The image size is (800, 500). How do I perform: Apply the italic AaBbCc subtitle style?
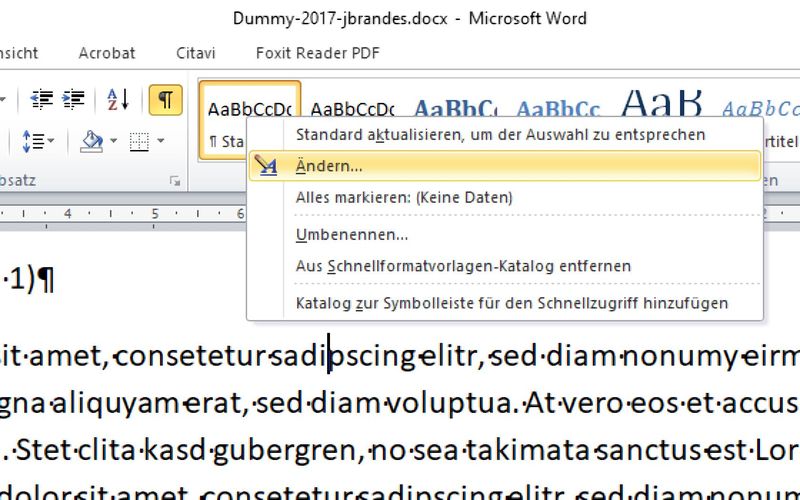tap(759, 108)
